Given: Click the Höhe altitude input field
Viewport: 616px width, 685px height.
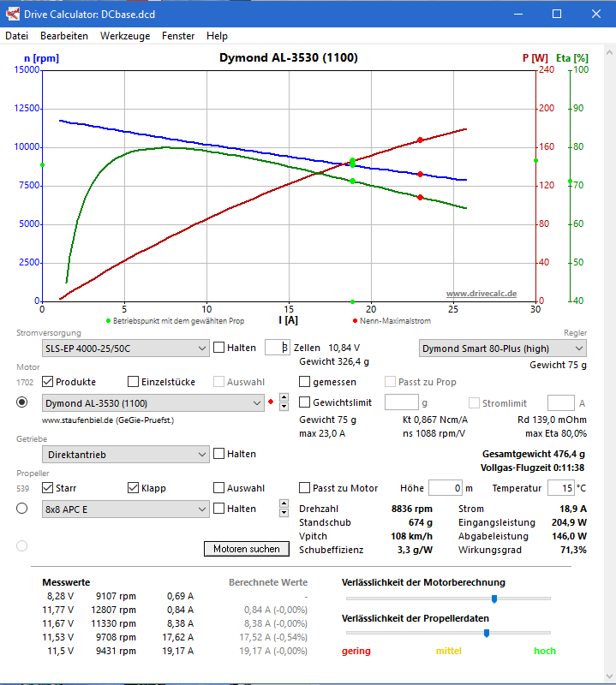Looking at the screenshot, I should coord(446,488).
